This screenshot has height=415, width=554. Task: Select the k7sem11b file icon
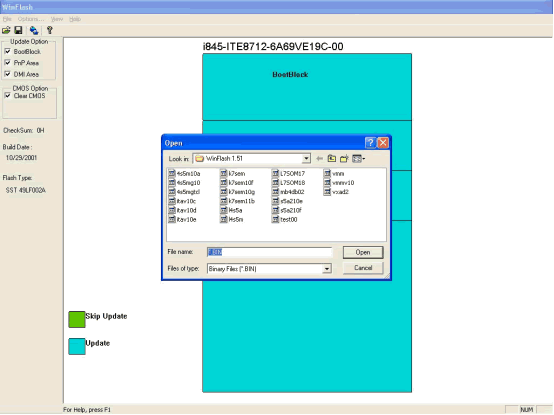(x=223, y=201)
